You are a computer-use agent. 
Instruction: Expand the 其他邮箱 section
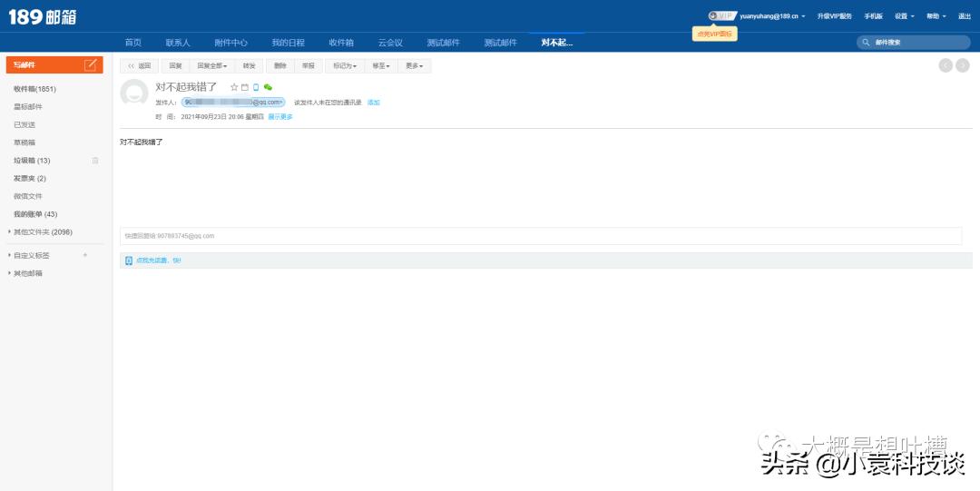click(9, 273)
